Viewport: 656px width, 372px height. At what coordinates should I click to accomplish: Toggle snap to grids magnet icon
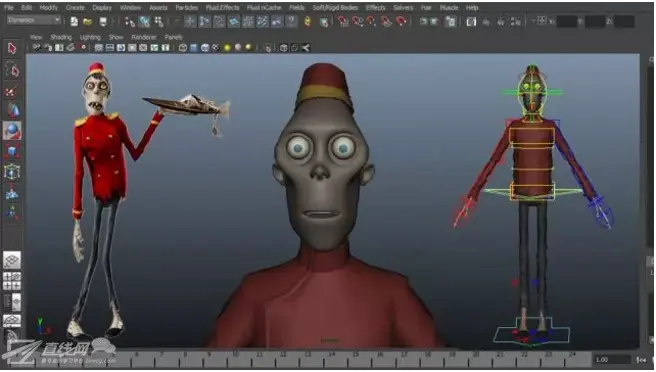[x=343, y=21]
